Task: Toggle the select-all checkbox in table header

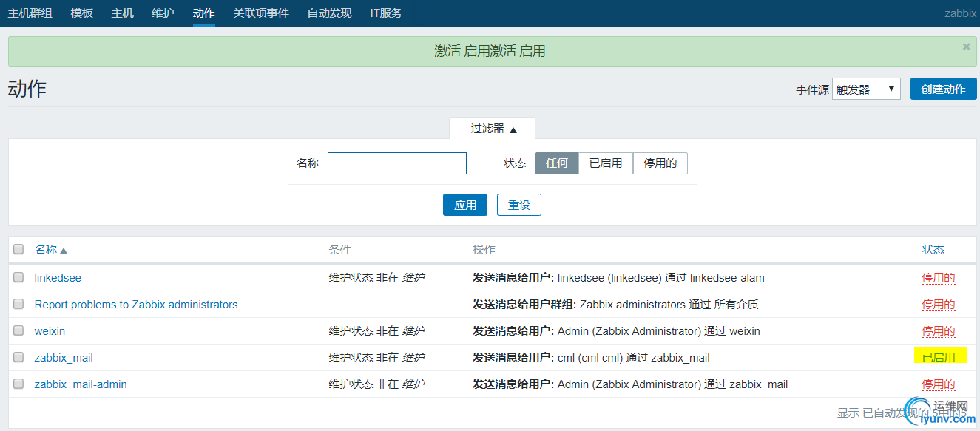Action: tap(18, 249)
